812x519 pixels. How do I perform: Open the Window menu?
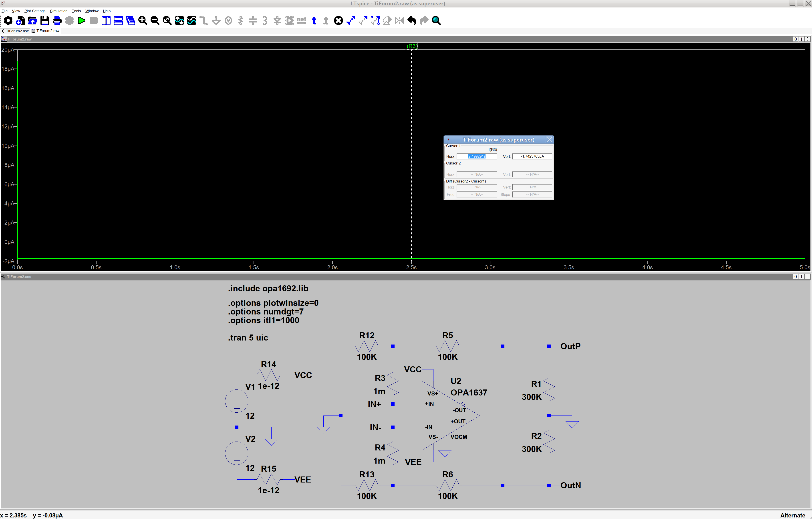tap(92, 11)
